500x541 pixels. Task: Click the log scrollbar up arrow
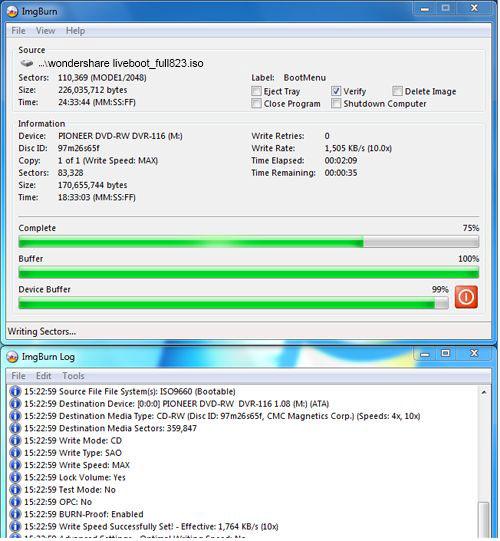pyautogui.click(x=484, y=392)
